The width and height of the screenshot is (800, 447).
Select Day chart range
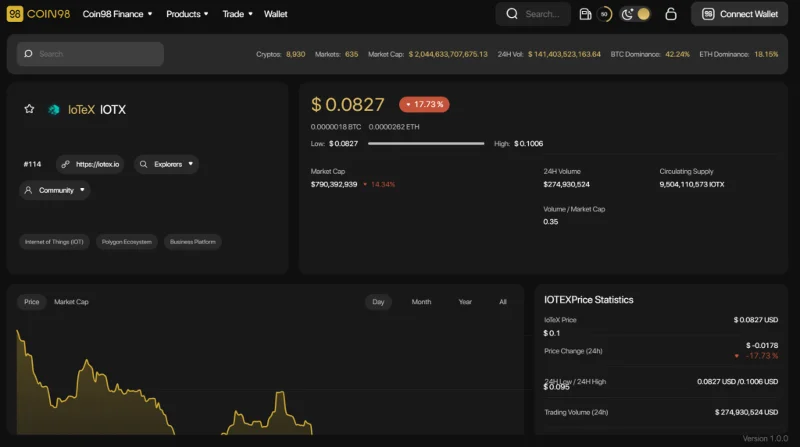point(378,302)
